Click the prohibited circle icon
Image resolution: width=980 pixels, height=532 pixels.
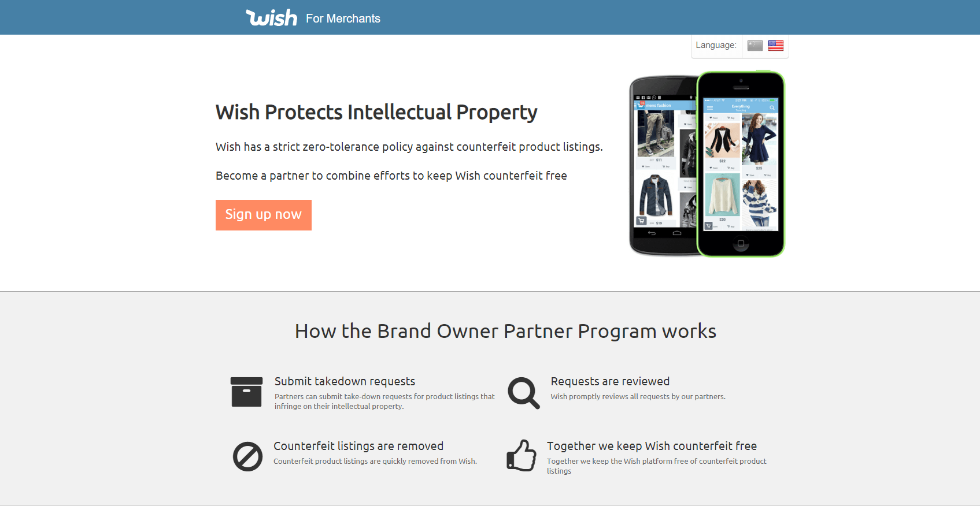click(247, 457)
